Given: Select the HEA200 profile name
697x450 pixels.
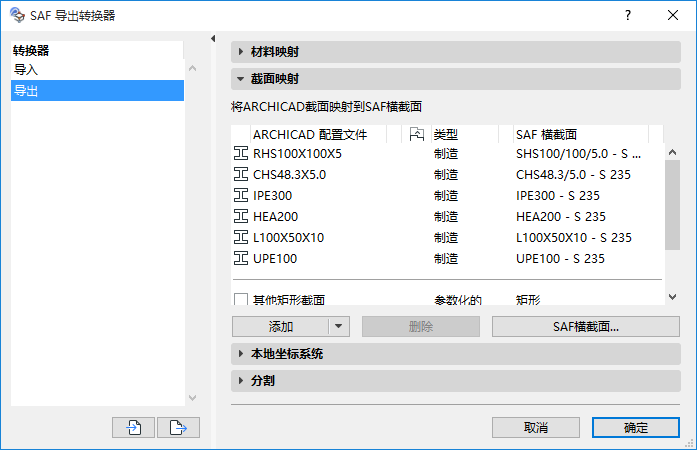Looking at the screenshot, I should pyautogui.click(x=276, y=216).
